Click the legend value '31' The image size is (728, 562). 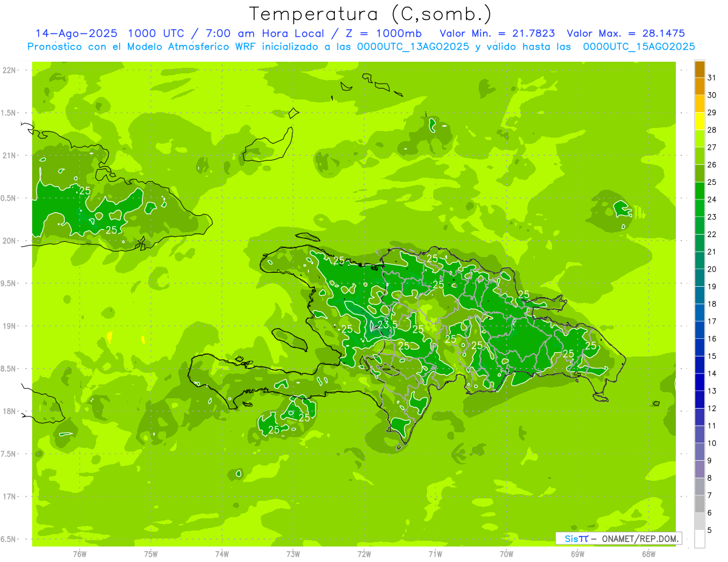point(712,78)
